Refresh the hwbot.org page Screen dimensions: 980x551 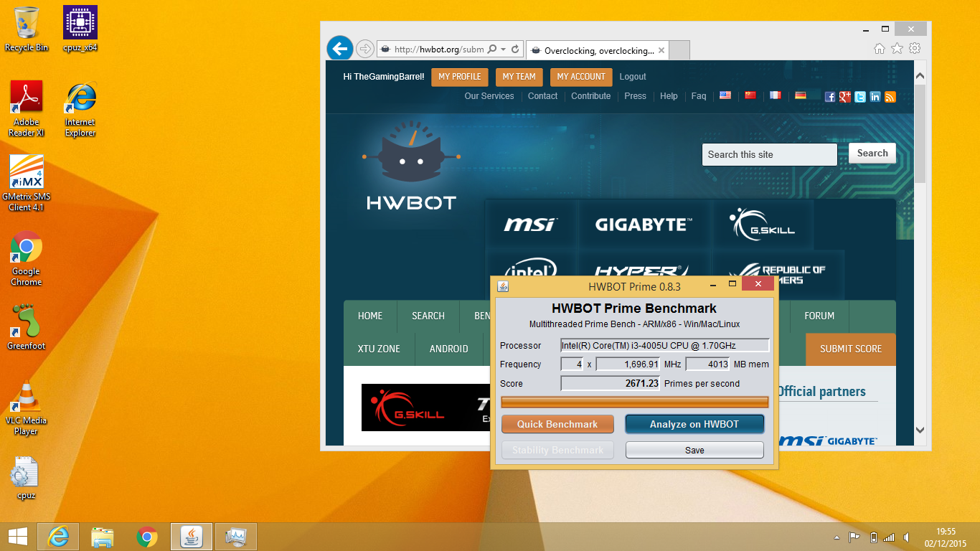pyautogui.click(x=514, y=50)
